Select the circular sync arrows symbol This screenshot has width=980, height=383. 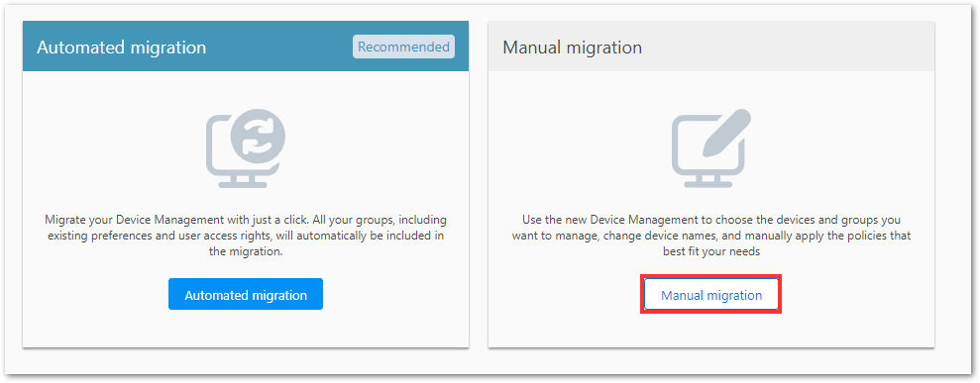258,137
